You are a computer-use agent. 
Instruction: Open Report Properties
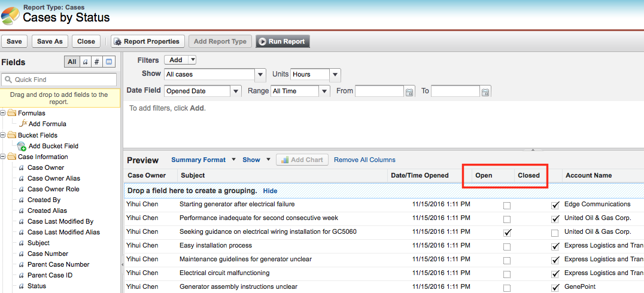[x=147, y=41]
